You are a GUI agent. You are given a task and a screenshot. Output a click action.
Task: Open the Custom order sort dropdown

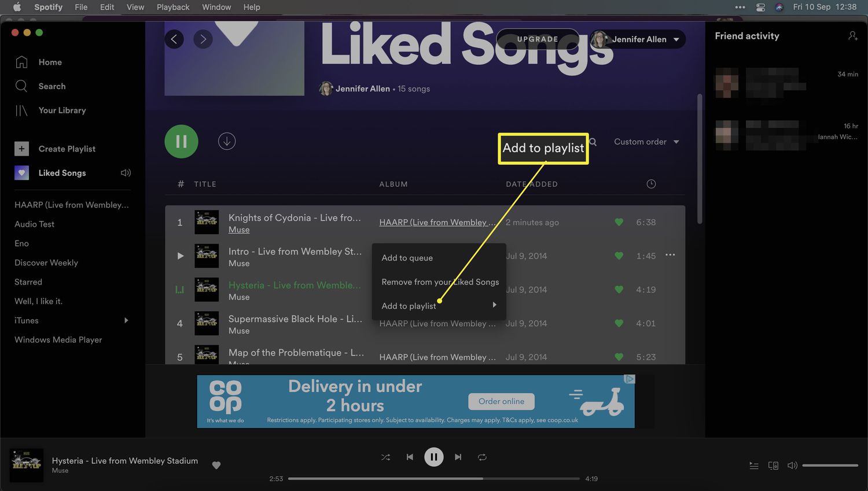click(646, 142)
